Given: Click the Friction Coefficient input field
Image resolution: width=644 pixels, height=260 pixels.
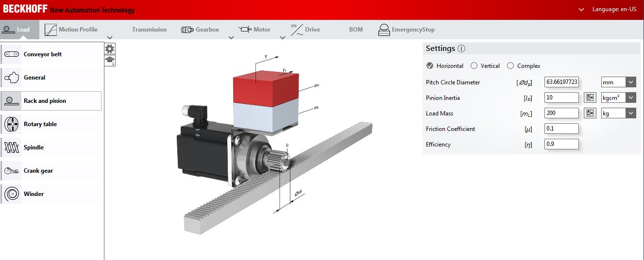Looking at the screenshot, I should point(561,129).
